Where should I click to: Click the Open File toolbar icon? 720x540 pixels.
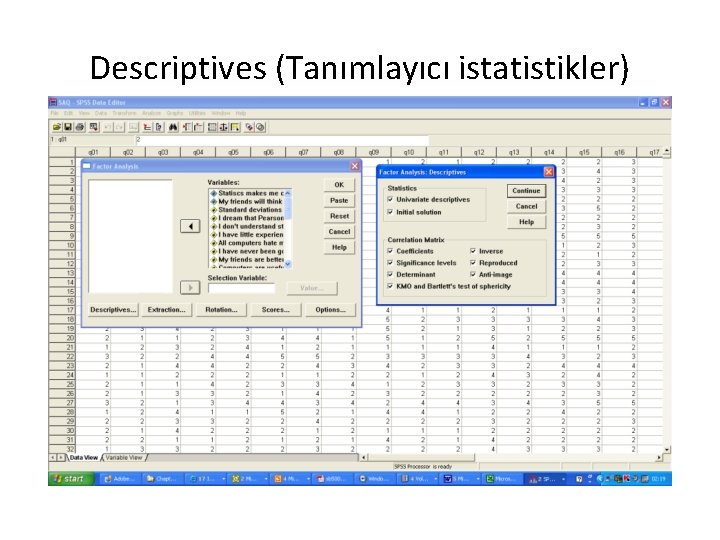tap(56, 127)
